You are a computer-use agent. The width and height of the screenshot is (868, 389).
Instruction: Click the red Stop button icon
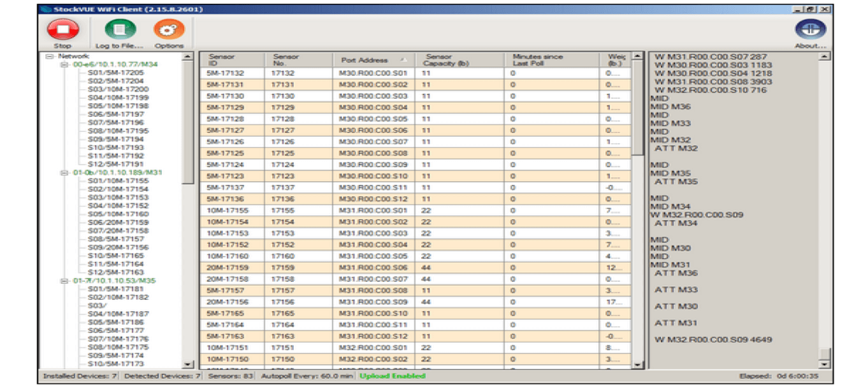62,29
